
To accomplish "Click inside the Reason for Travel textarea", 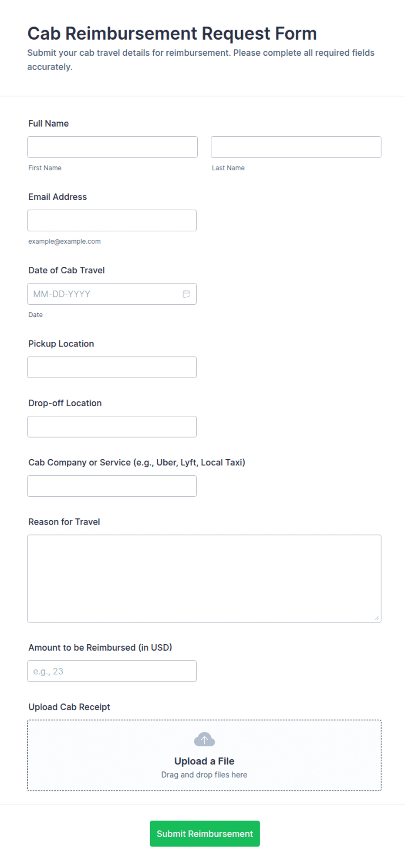I will coord(204,579).
